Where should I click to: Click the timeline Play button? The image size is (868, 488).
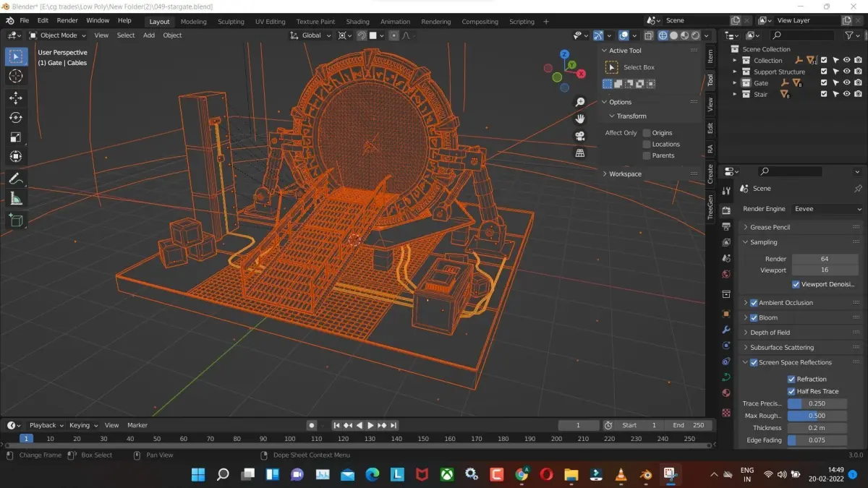370,425
